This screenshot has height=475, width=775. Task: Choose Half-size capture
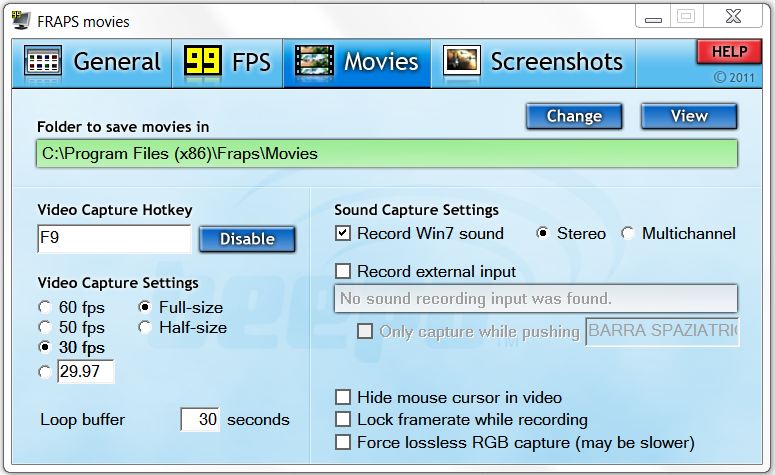point(144,327)
